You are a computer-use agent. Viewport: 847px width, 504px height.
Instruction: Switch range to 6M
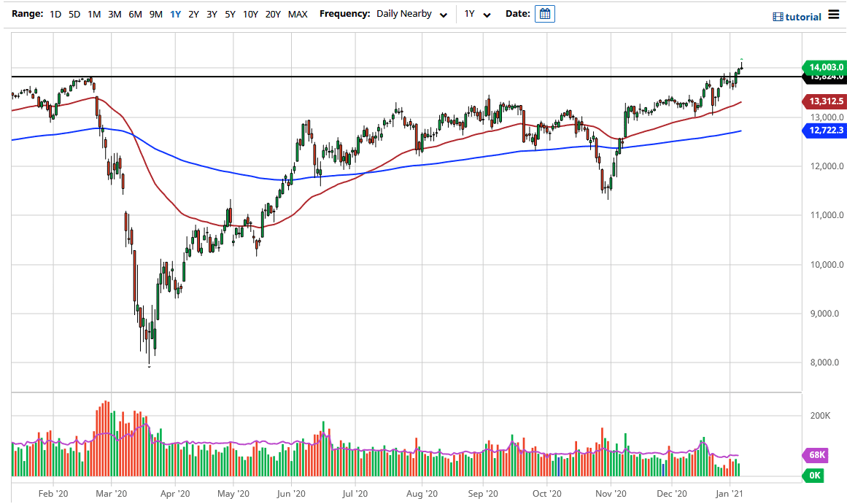pyautogui.click(x=135, y=14)
